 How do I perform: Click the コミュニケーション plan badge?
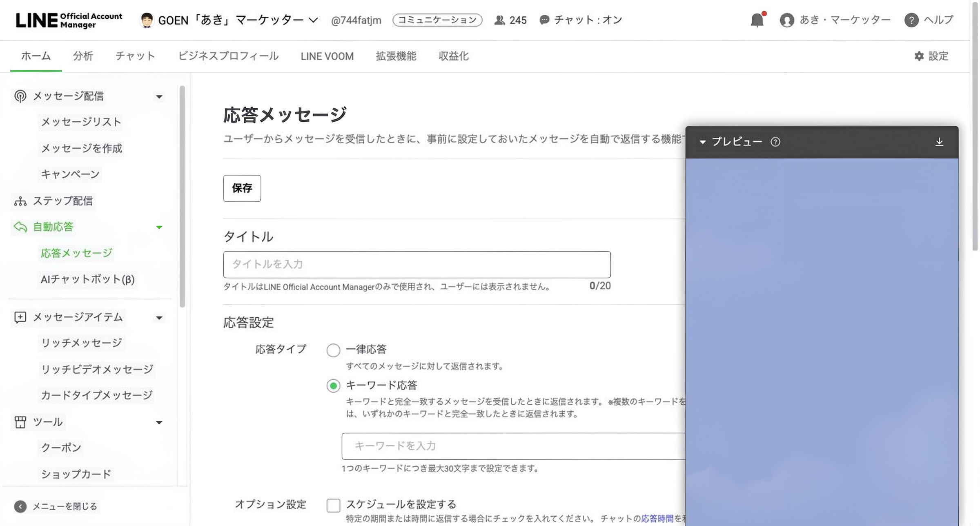click(x=437, y=20)
